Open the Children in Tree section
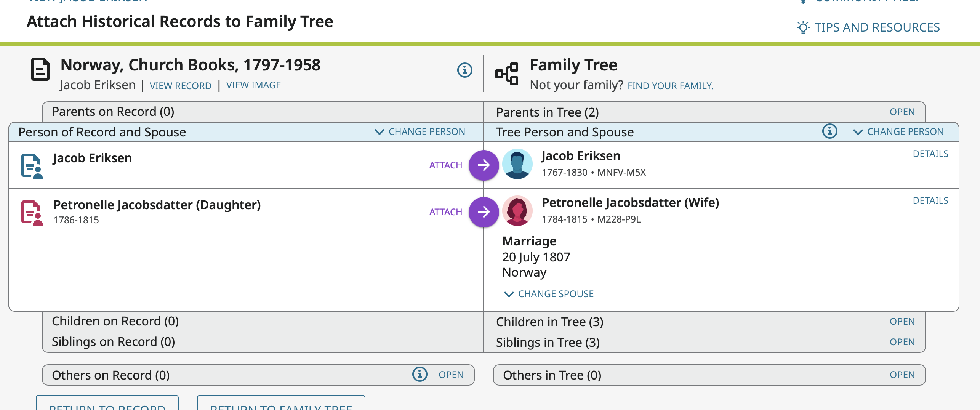 [x=902, y=322]
